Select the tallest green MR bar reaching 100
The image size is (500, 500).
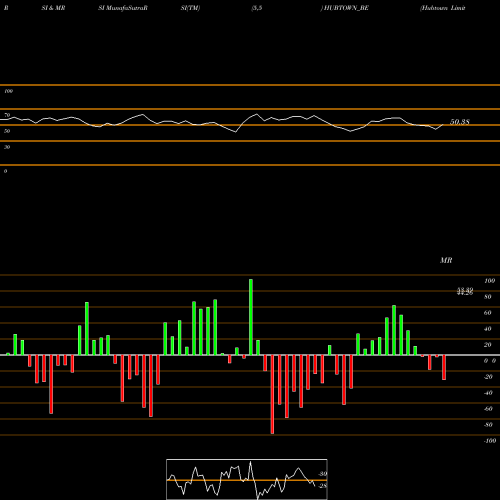(251, 317)
